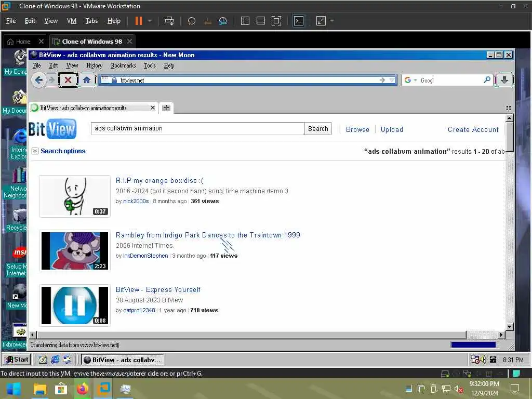Open the browser Bookmarks menu
Image resolution: width=532 pixels, height=399 pixels.
coord(123,65)
